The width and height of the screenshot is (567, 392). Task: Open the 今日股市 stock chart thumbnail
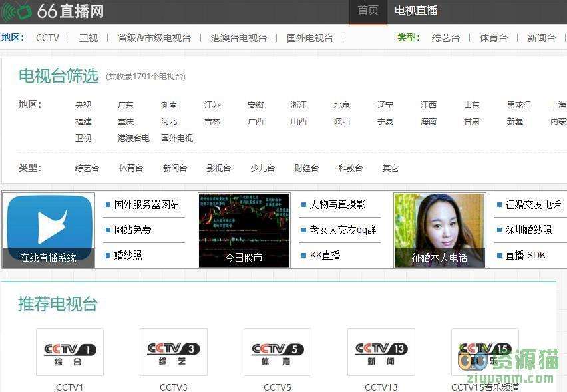[244, 230]
